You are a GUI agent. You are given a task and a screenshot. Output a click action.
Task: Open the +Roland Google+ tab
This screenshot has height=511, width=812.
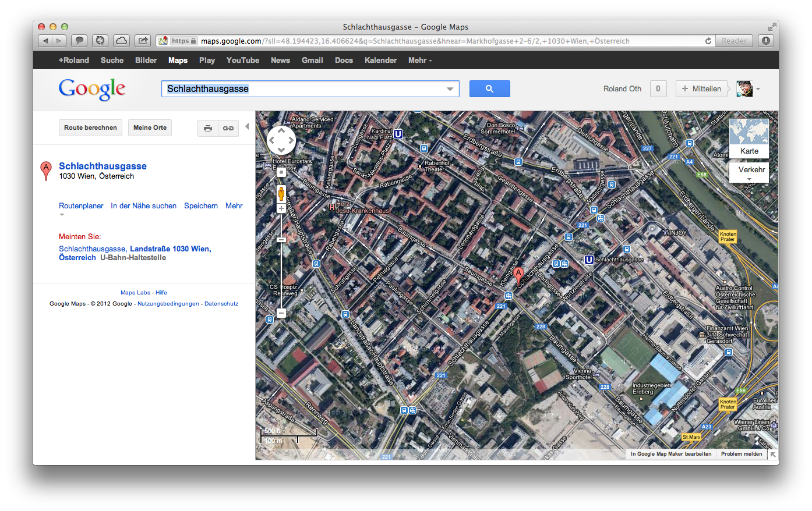click(74, 60)
